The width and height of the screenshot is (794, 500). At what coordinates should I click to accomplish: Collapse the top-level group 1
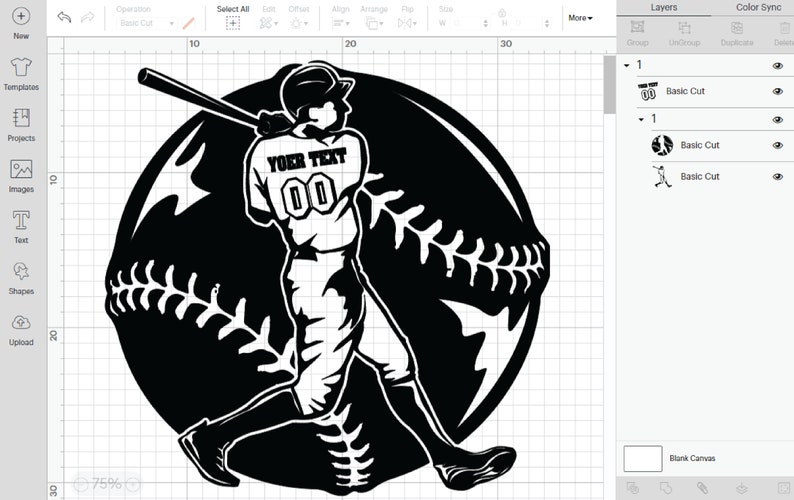pos(627,65)
